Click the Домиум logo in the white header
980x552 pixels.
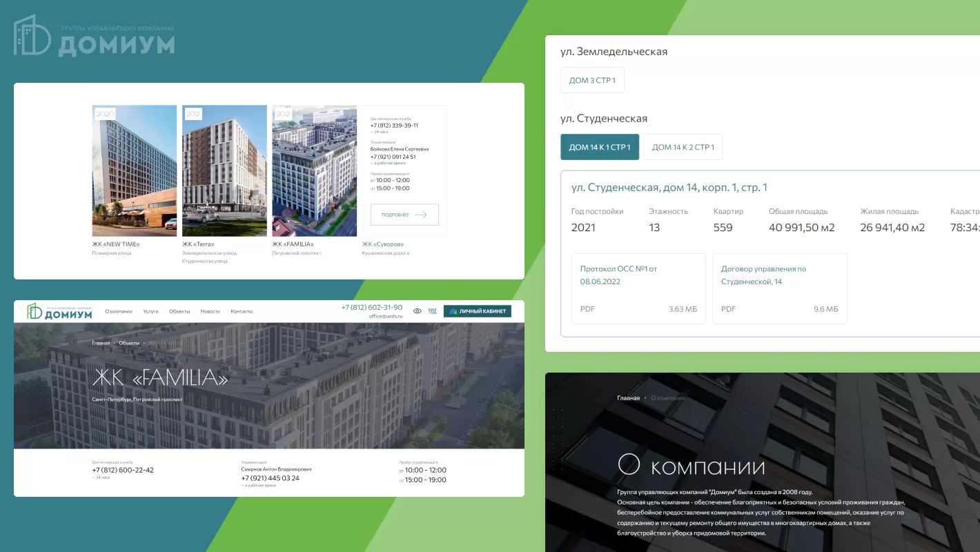[x=59, y=312]
